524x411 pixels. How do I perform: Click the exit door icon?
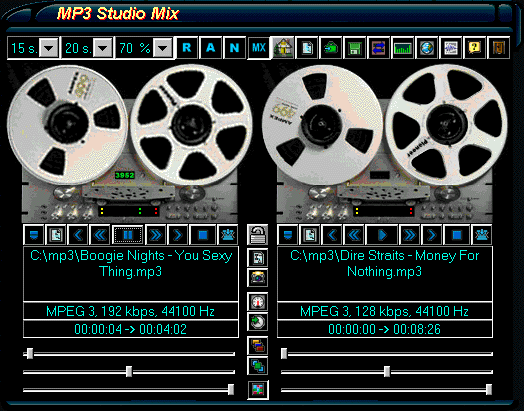click(499, 48)
